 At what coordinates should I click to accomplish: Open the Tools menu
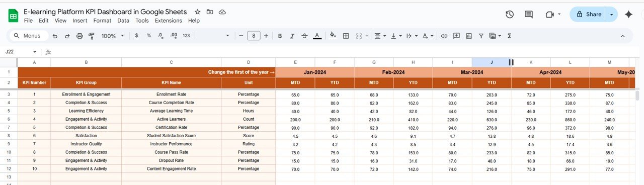pos(142,21)
